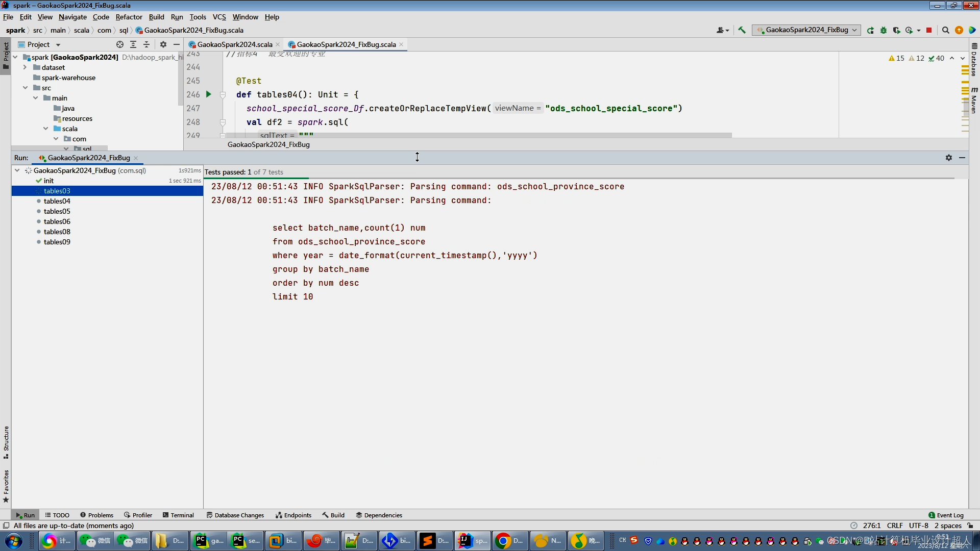The image size is (980, 551).
Task: Open the Favorites side panel
Action: (x=6, y=486)
